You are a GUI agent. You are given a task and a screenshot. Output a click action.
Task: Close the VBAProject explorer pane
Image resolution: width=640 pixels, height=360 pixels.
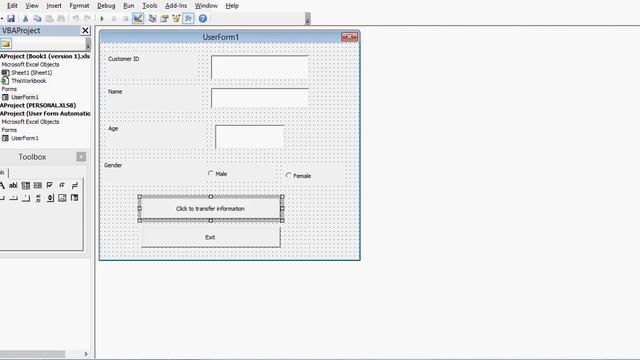[x=85, y=31]
